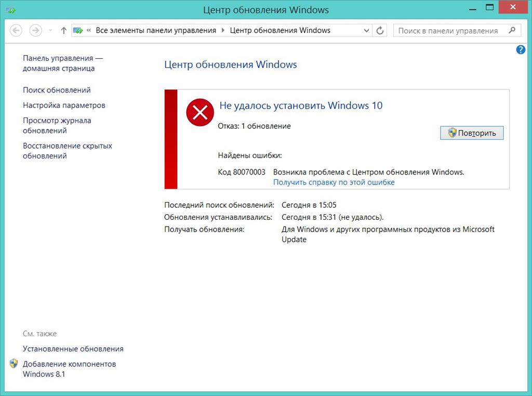Open recent locations dropdown arrow

(x=50, y=31)
